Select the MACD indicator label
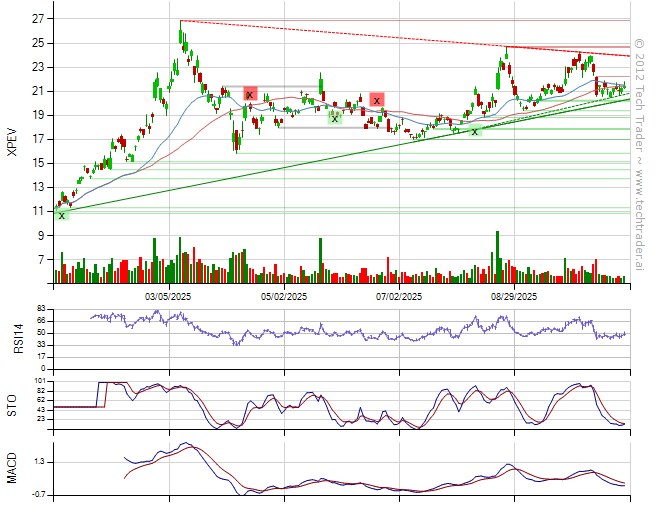 (12, 470)
